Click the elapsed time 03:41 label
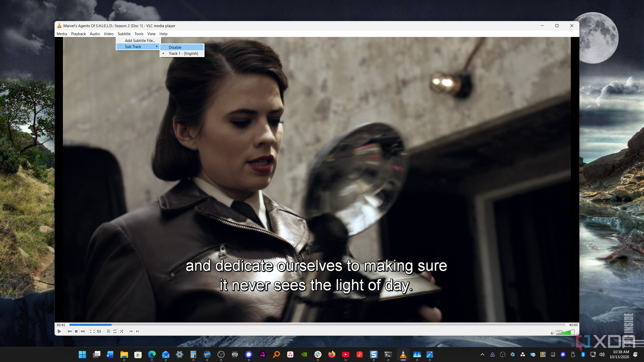Viewport: 644px width, 362px height. pos(61,325)
